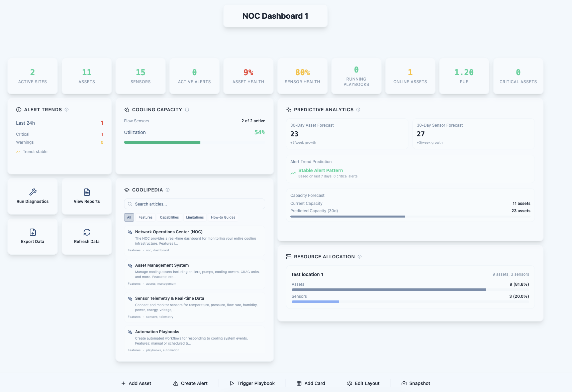Click the PUE 1.20 stat card
Screen dimensions: 572x392
click(x=464, y=76)
